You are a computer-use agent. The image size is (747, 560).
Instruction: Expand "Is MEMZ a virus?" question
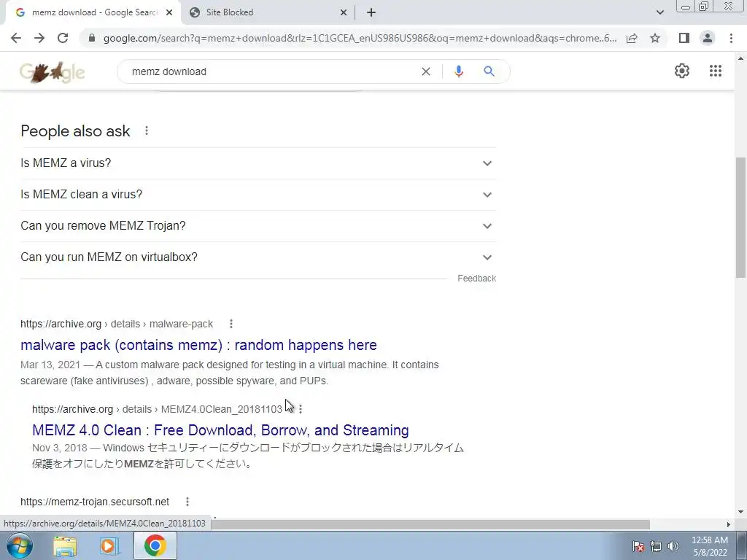coord(258,163)
